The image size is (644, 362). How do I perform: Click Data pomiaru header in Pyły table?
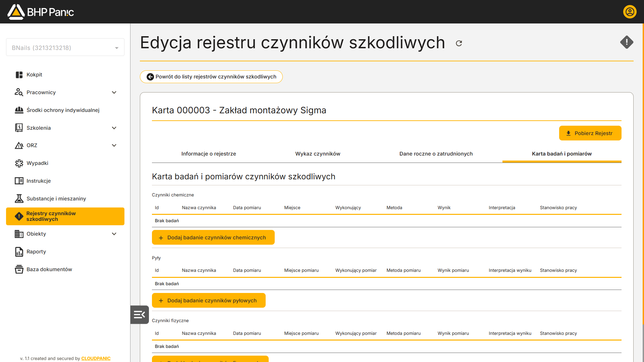point(247,270)
